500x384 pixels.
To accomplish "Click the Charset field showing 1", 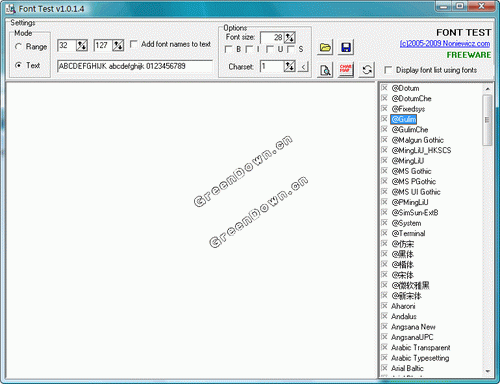I will tap(272, 66).
